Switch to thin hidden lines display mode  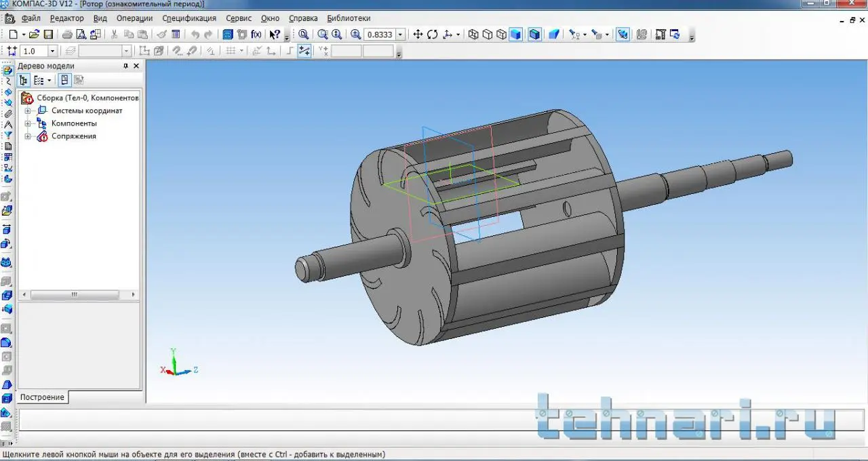[501, 34]
